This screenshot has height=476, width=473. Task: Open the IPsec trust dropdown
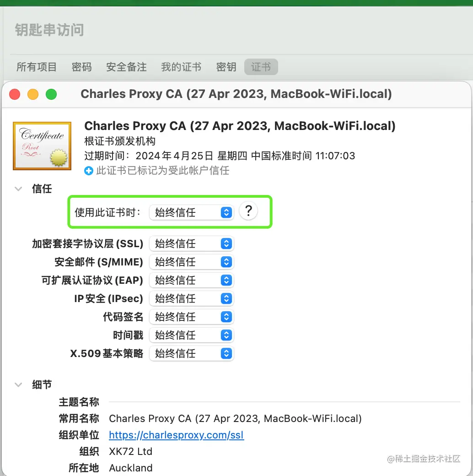[192, 298]
